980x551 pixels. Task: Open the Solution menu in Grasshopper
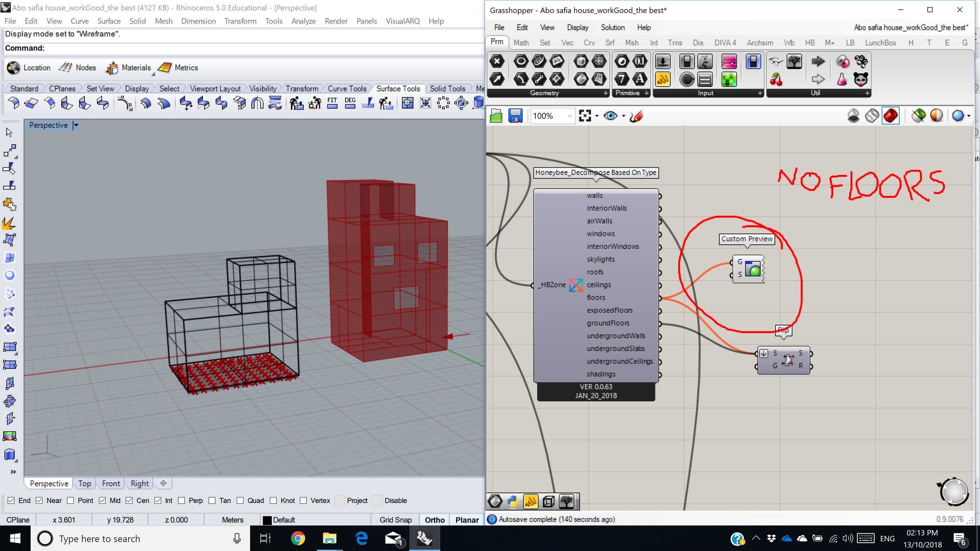tap(613, 27)
